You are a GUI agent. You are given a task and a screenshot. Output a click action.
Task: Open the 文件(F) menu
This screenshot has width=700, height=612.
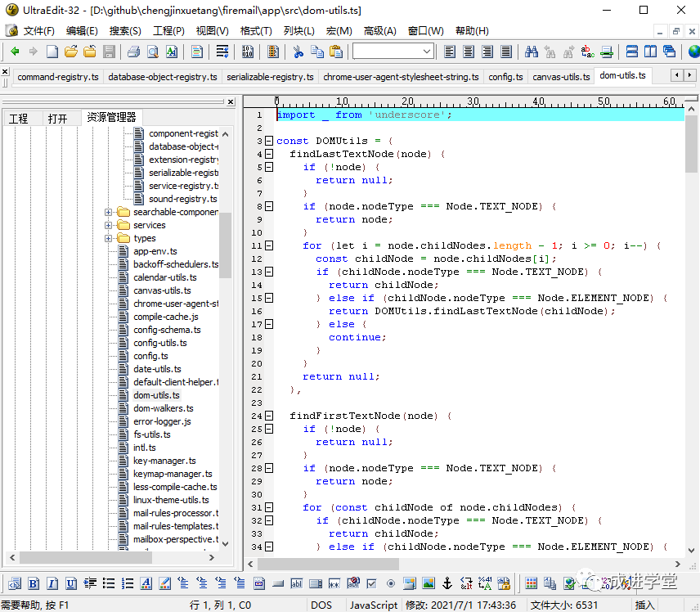click(x=38, y=31)
